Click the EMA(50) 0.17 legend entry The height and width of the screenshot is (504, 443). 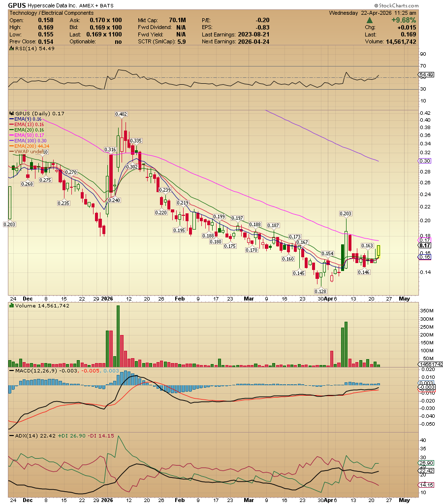(x=27, y=135)
